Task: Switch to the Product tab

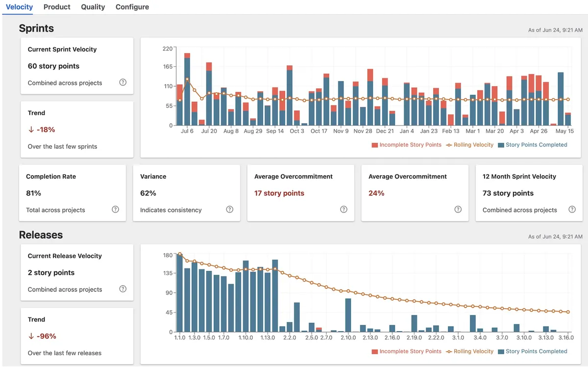Action: point(57,7)
